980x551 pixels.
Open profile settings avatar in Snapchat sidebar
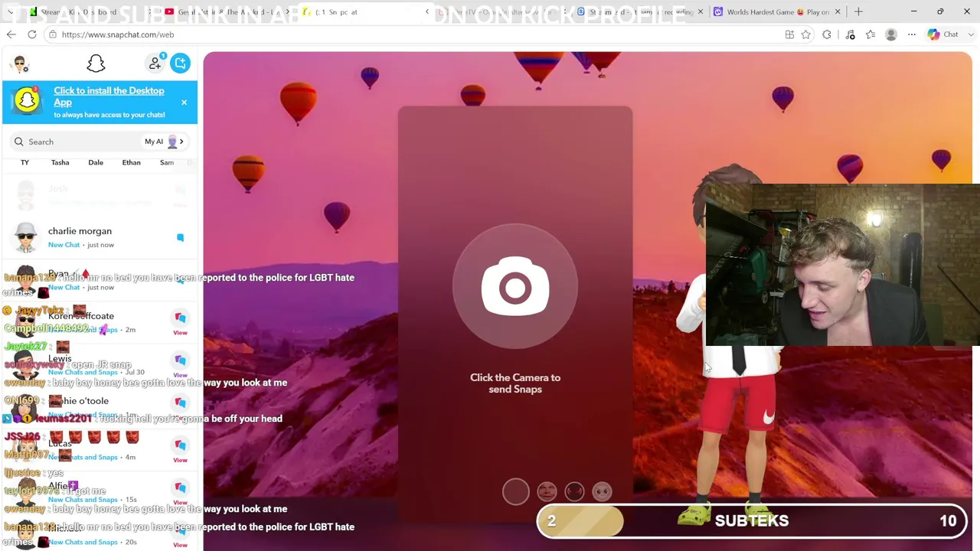tap(21, 64)
